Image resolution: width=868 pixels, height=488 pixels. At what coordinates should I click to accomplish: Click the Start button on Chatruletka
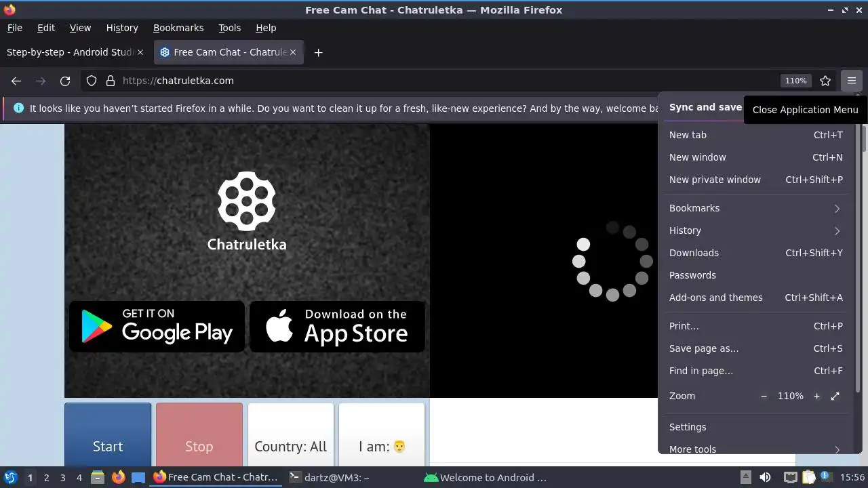pos(108,435)
